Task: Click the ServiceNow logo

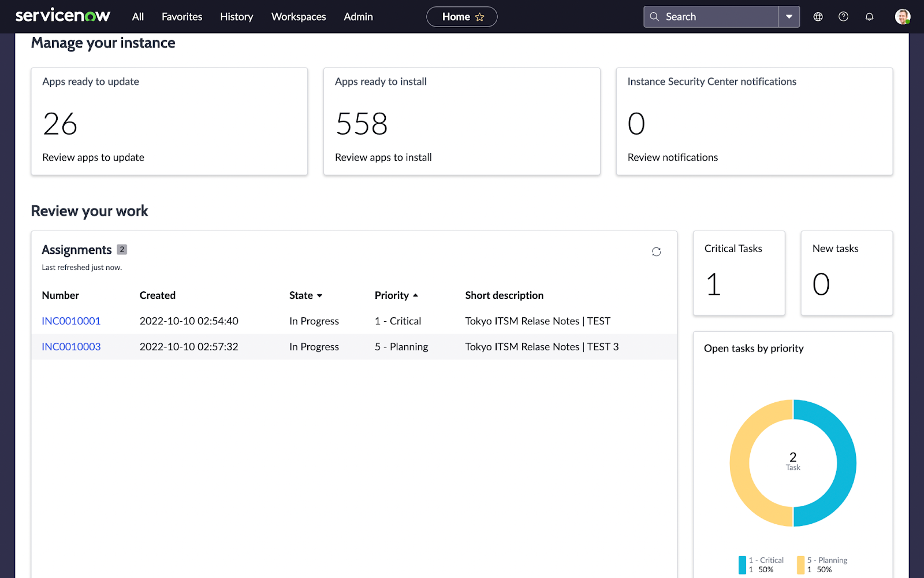Action: [x=62, y=16]
